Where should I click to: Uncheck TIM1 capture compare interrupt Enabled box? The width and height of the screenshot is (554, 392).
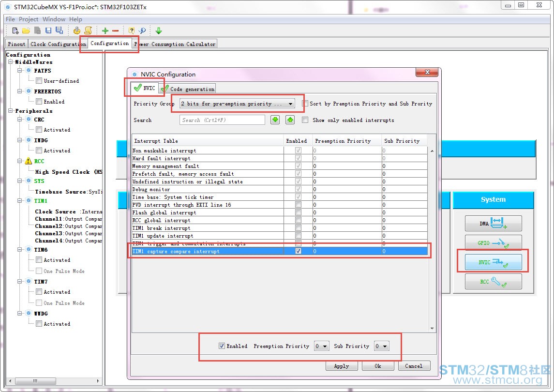298,251
